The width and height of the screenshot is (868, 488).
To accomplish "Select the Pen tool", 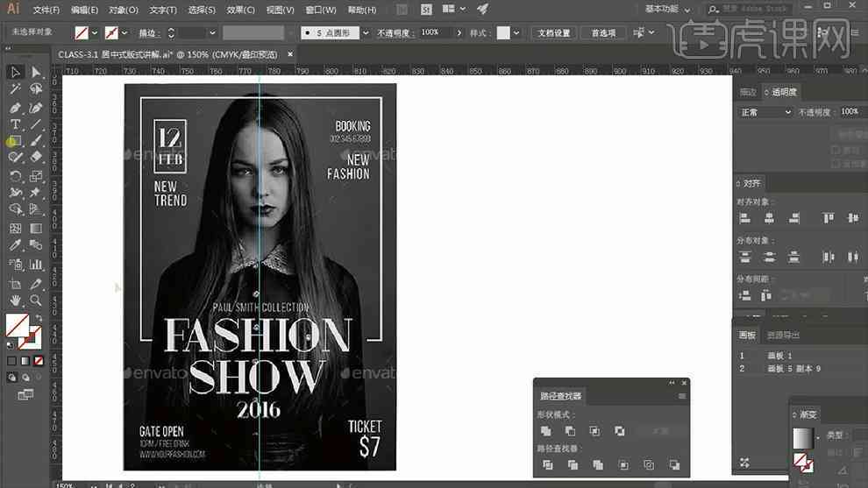I will click(15, 108).
